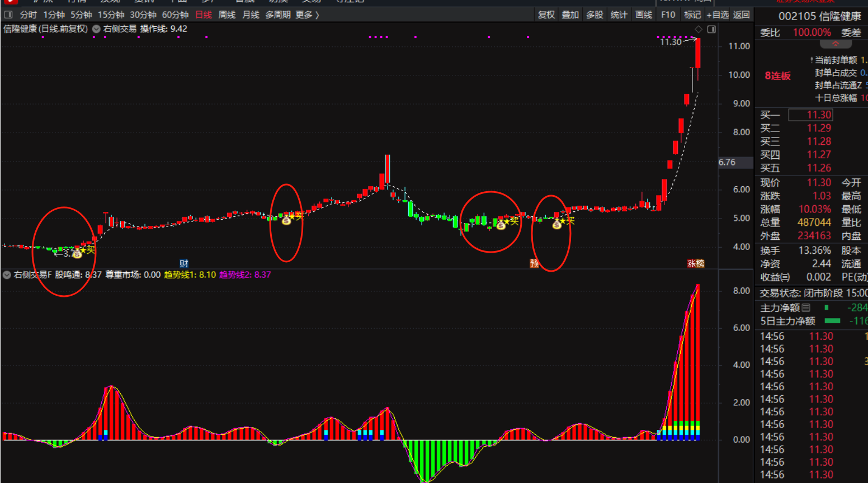Click the money bag buy signal near 3.7 low
The image size is (868, 483).
pyautogui.click(x=77, y=254)
